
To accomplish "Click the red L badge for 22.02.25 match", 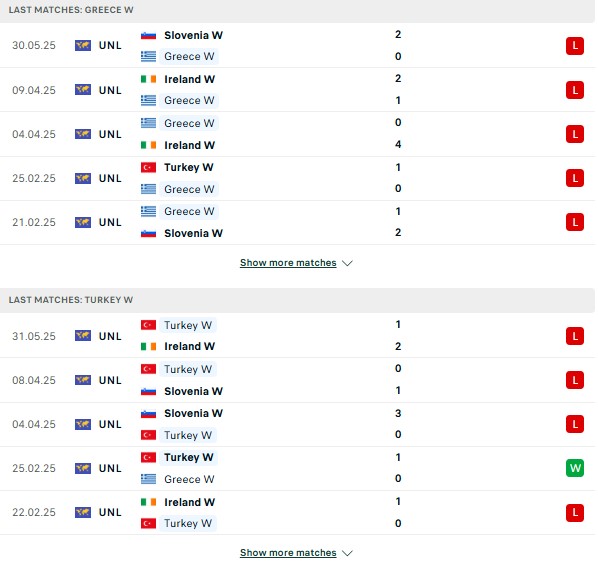I will pyautogui.click(x=575, y=512).
